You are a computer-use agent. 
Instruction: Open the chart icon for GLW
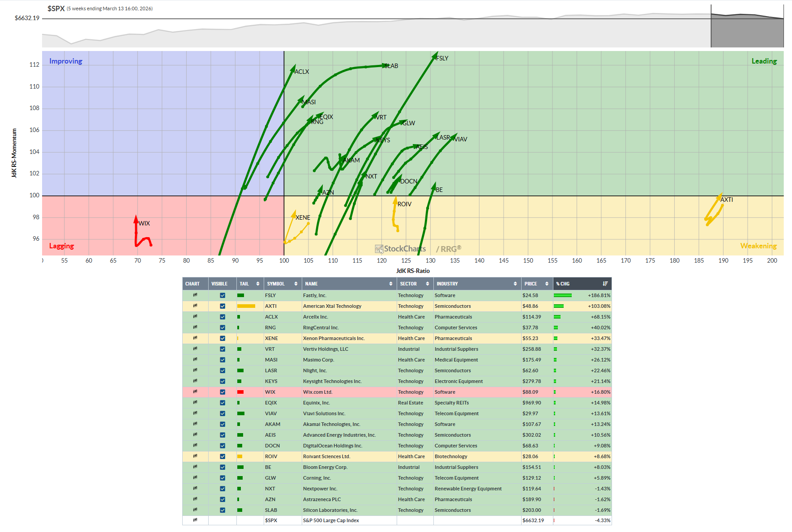pyautogui.click(x=195, y=478)
